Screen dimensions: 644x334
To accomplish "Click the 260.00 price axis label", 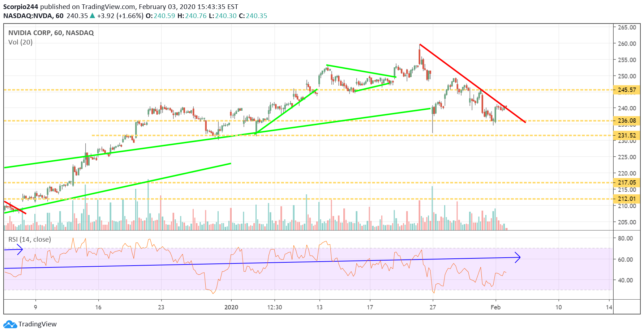I will 627,43.
